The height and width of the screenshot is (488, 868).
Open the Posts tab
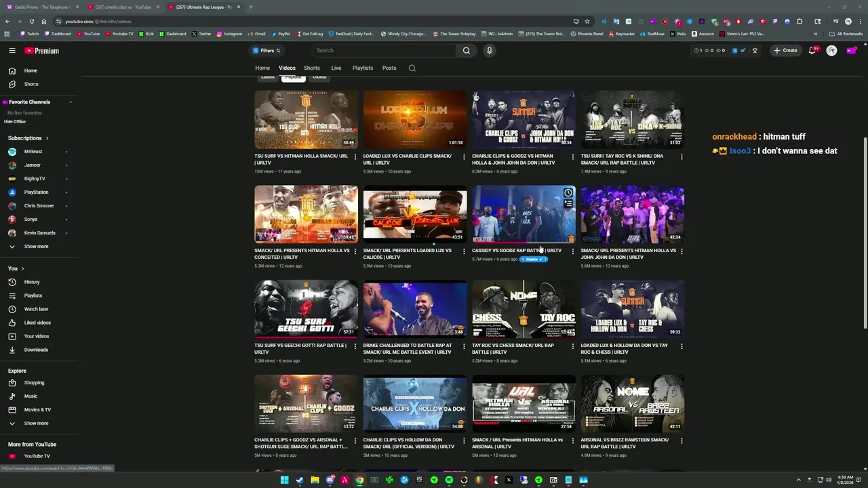coord(389,68)
